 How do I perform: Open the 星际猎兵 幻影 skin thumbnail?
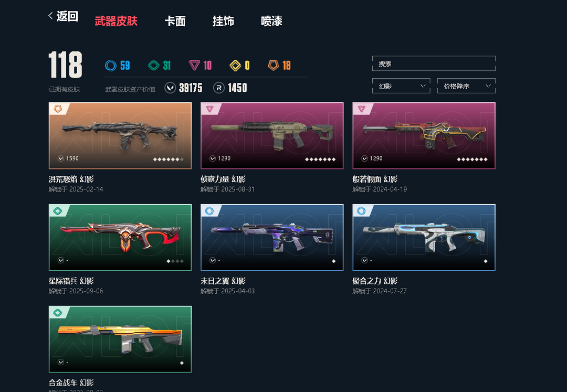click(120, 237)
